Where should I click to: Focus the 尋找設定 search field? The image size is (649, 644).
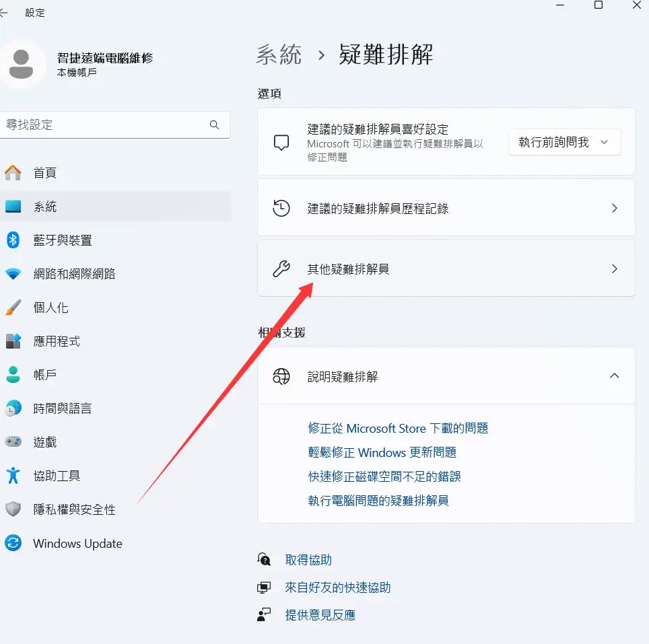click(114, 125)
